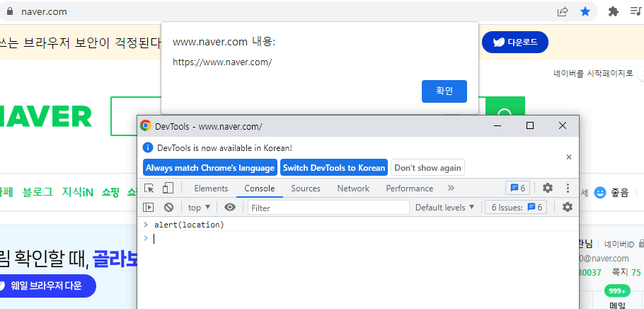
Task: Open console settings gear icon
Action: point(567,208)
